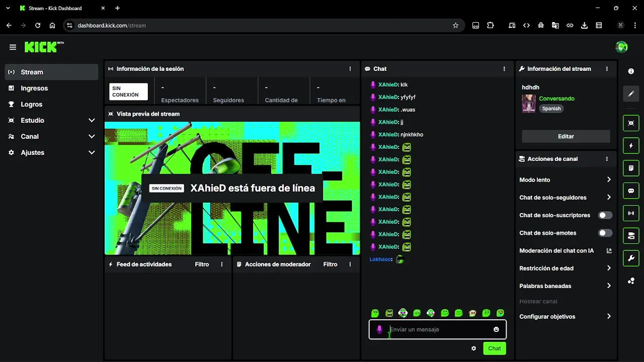Screen dimensions: 644x362
Task: Open the hamburger menu beside the Kick logo
Action: (13, 47)
